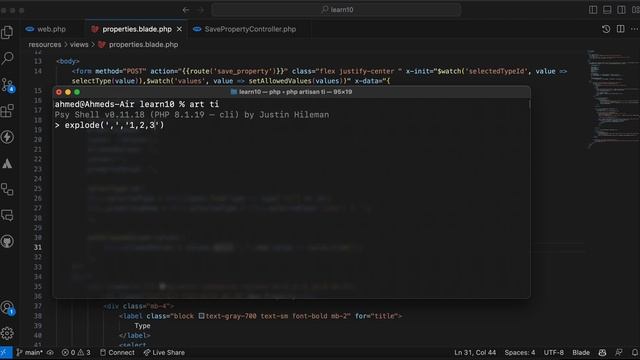The width and height of the screenshot is (640, 360).
Task: Open the Explorer view in the activity bar
Action: (7, 32)
